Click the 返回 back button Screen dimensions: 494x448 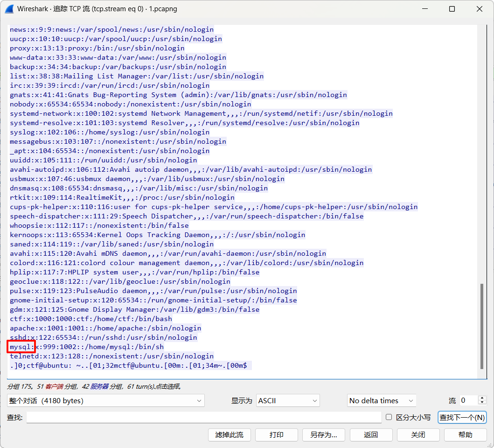tap(371, 435)
